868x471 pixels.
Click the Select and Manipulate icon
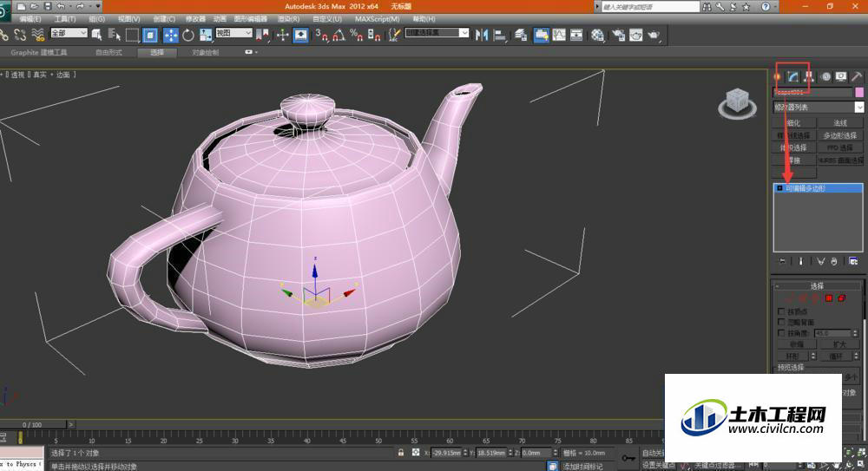(x=283, y=35)
